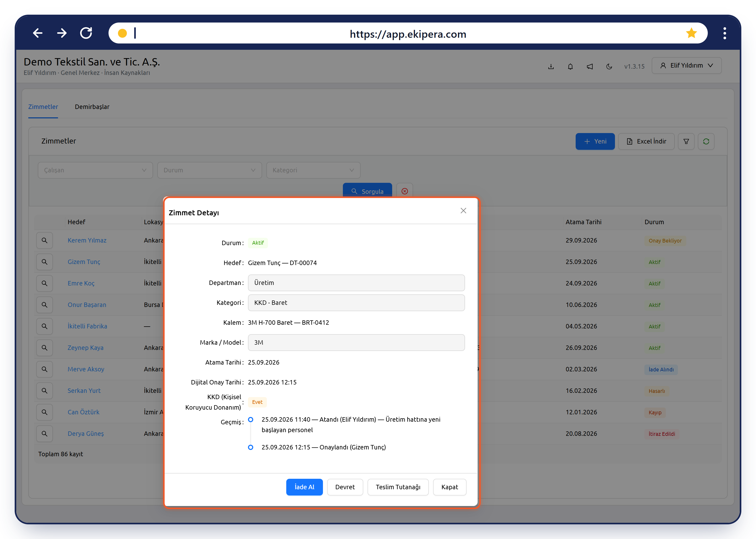Click the browser address bar
Image resolution: width=756 pixels, height=539 pixels.
tap(408, 33)
